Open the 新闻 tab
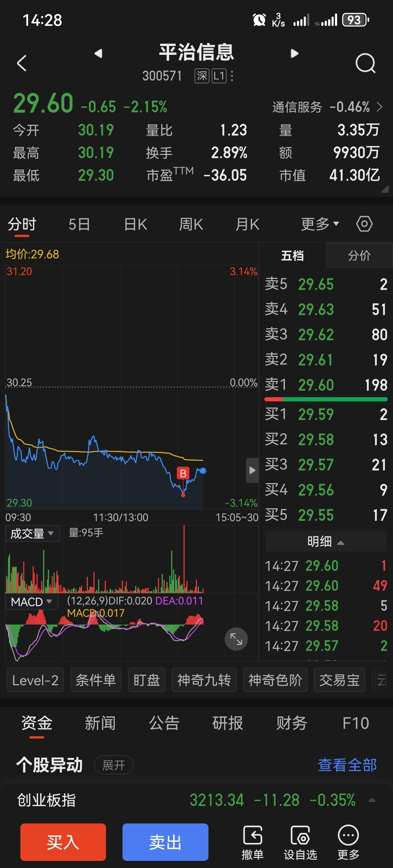 point(100,723)
